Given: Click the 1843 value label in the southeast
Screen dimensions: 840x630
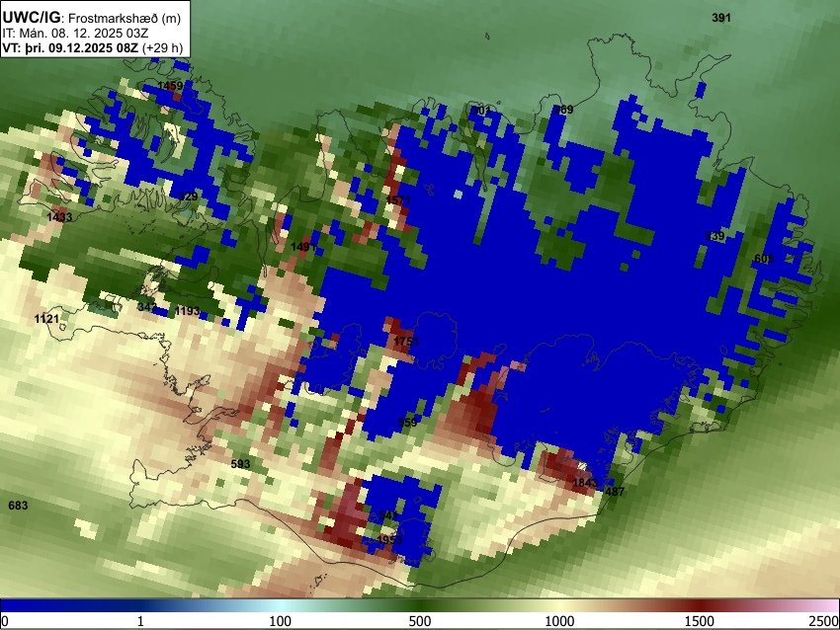Looking at the screenshot, I should 585,483.
